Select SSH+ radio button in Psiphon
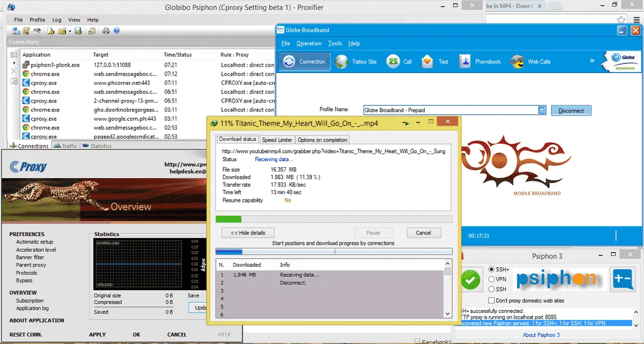 (491, 270)
